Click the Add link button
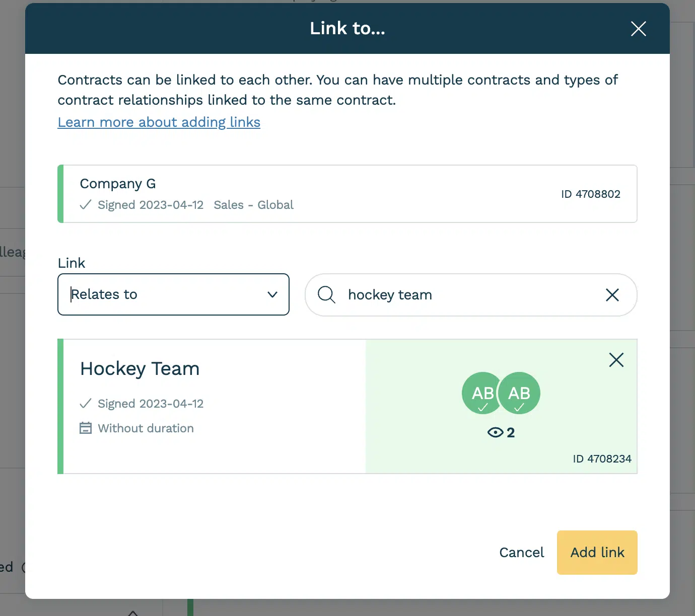Image resolution: width=695 pixels, height=616 pixels. [x=597, y=553]
